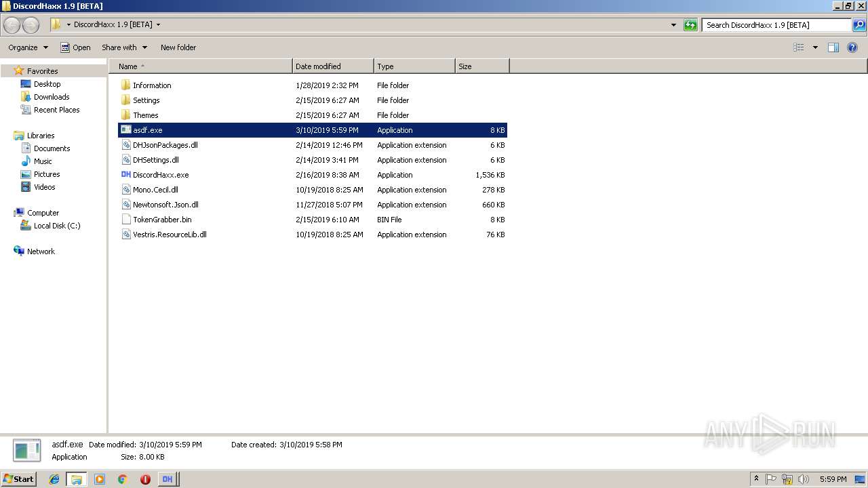Open the Information folder icon
The image size is (868, 488).
pyautogui.click(x=125, y=85)
